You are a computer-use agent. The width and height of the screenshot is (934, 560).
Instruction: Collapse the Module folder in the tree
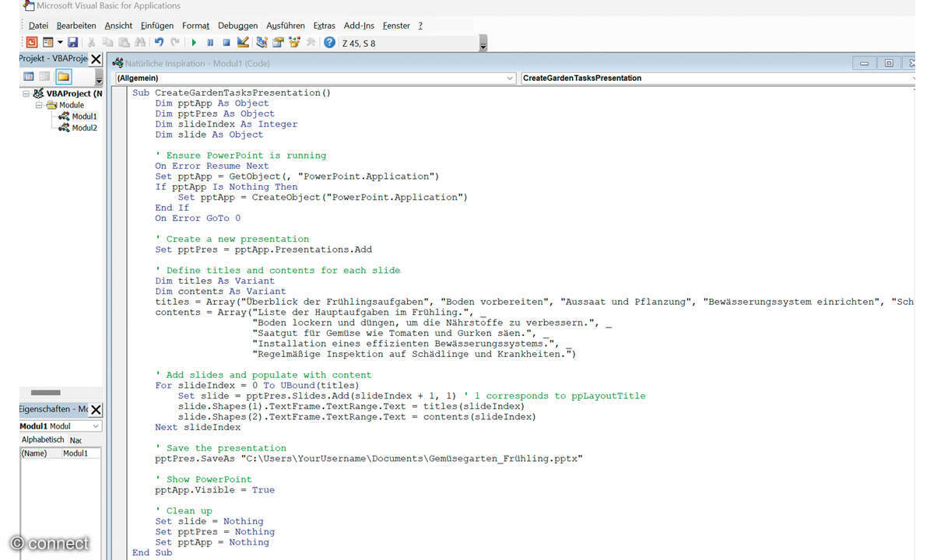tap(39, 105)
